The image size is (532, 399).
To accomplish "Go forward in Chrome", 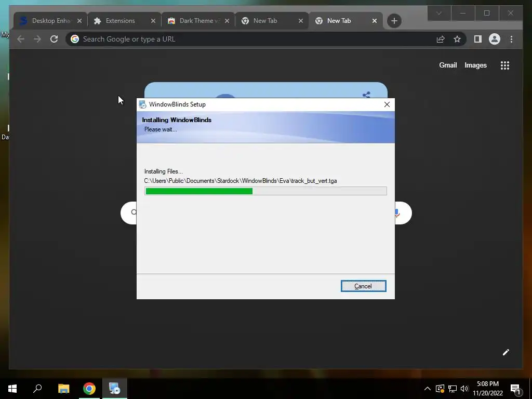I will point(37,39).
